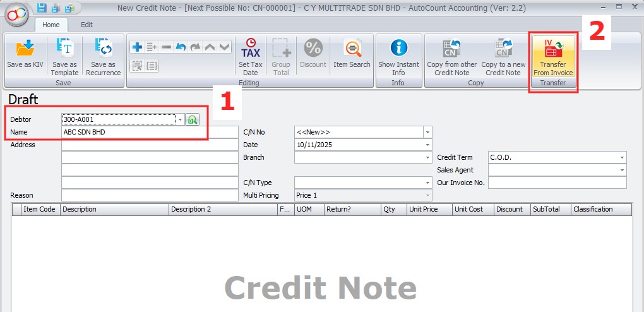Select the Home ribbon tab
644x312 pixels.
coord(51,25)
